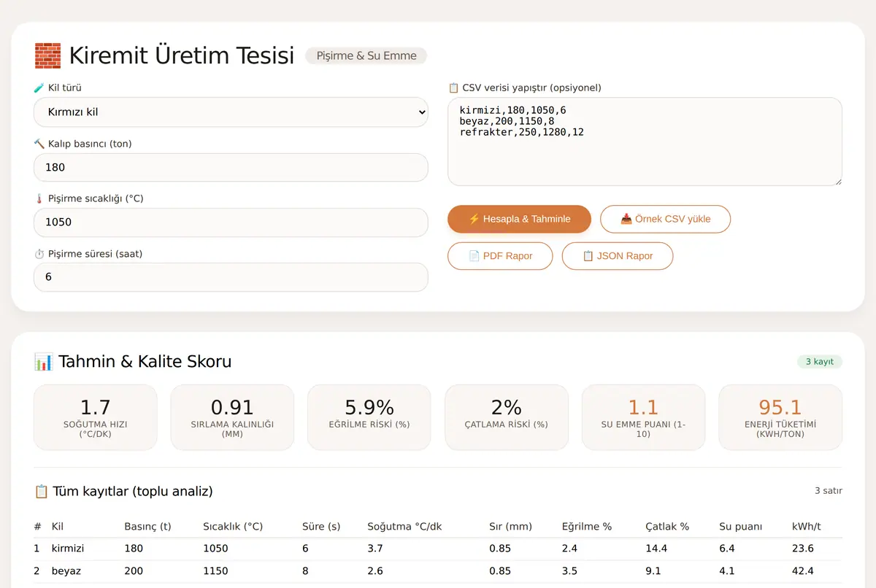This screenshot has width=876, height=588.
Task: Select the Su Emme Puanı stat card
Action: click(x=643, y=417)
